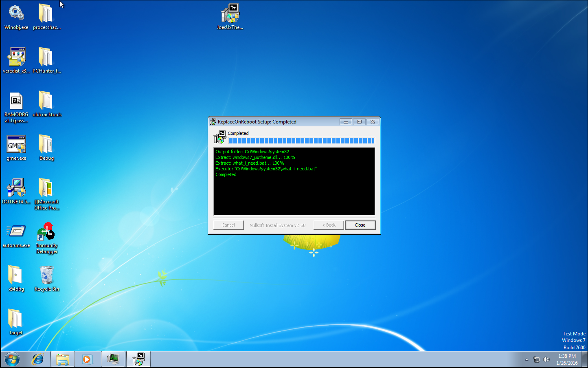588x368 pixels.
Task: Click the 'Nullsoft Install System v2.50' text
Action: tap(277, 225)
